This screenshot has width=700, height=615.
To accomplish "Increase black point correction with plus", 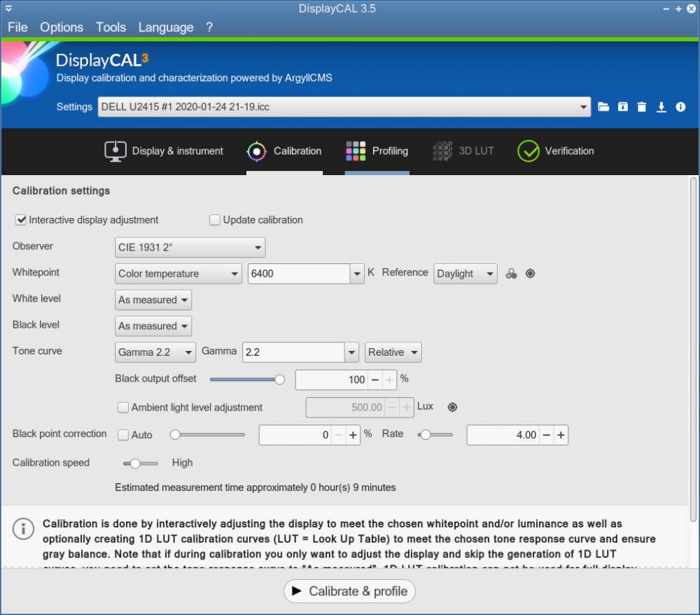I will point(353,435).
